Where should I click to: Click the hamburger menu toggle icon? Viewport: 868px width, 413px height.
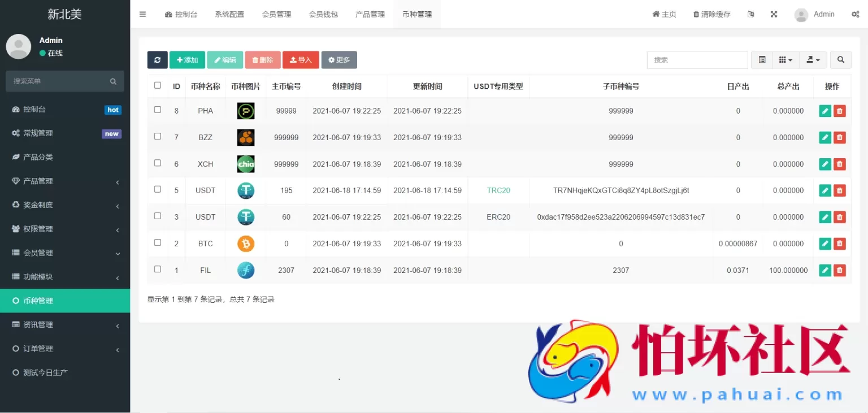coord(142,14)
